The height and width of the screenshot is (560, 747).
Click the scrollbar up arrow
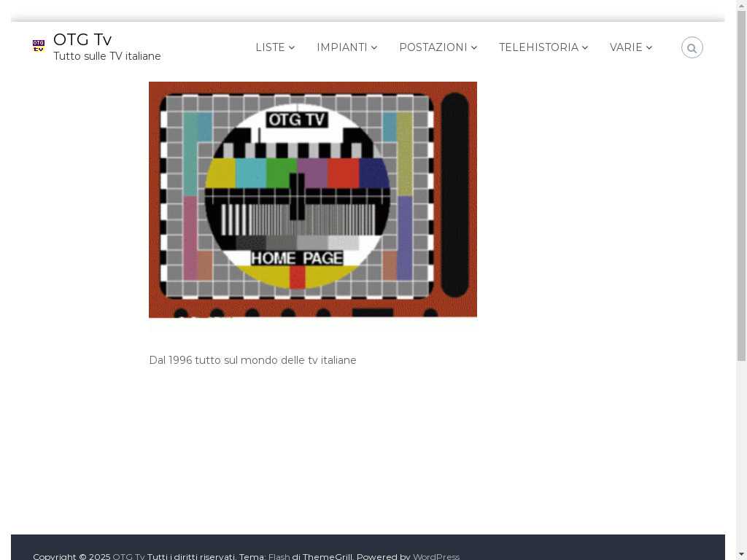[x=741, y=5]
